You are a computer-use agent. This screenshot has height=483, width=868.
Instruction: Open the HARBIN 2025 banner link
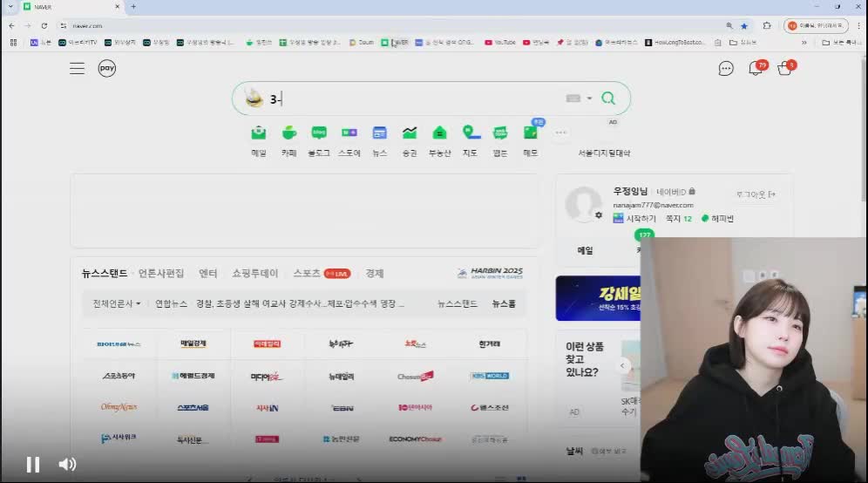coord(490,273)
